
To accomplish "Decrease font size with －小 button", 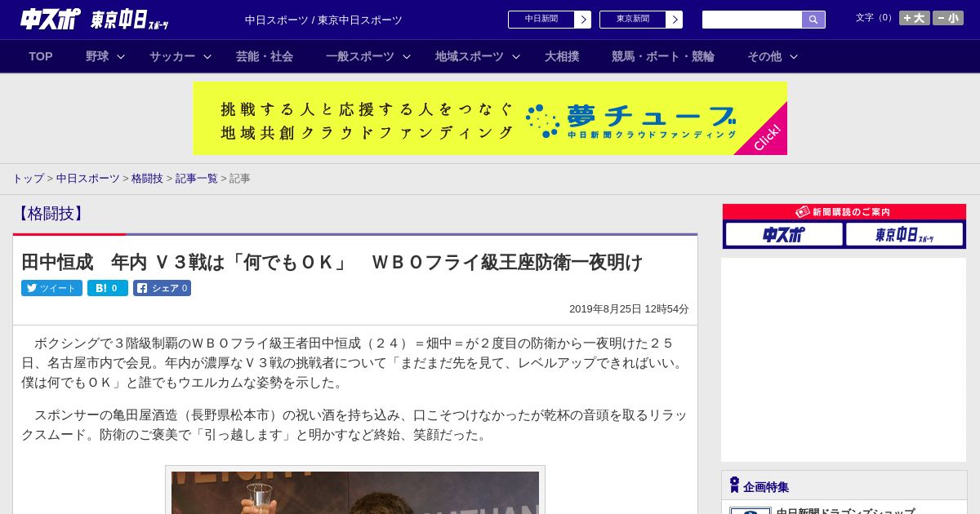I will pos(948,18).
